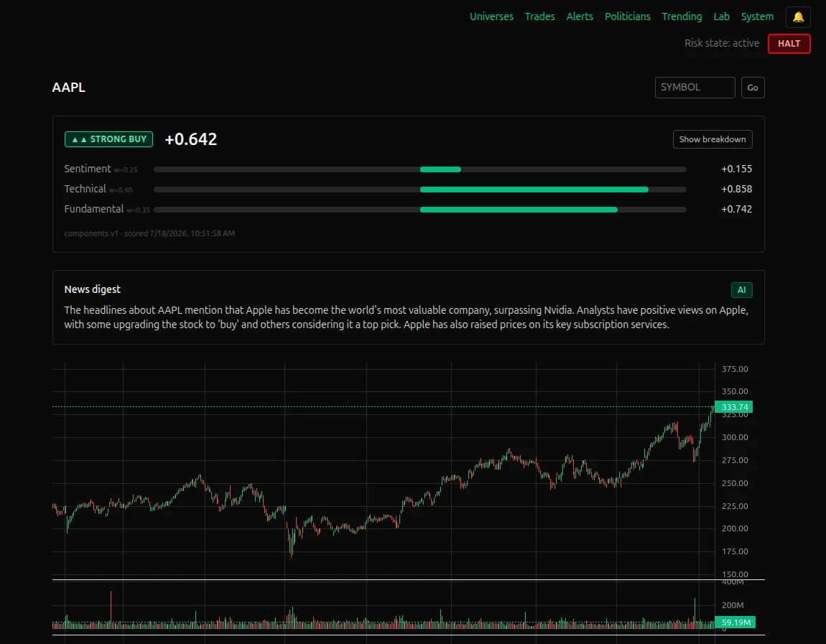This screenshot has width=826, height=644.
Task: Click the news digest summary paragraph
Action: [406, 317]
